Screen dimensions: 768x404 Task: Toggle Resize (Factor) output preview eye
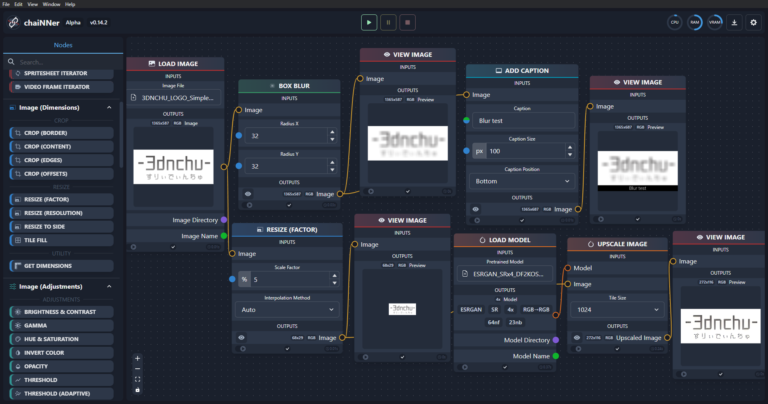click(x=241, y=338)
